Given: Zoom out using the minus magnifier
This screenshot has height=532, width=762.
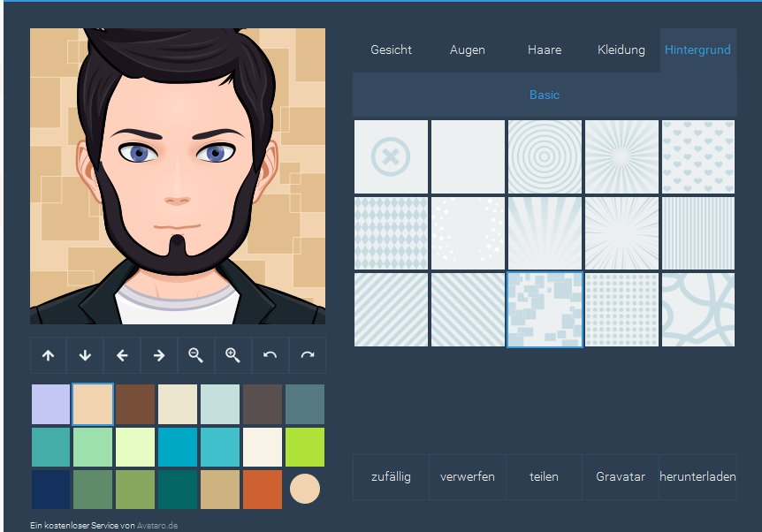Looking at the screenshot, I should [x=196, y=355].
